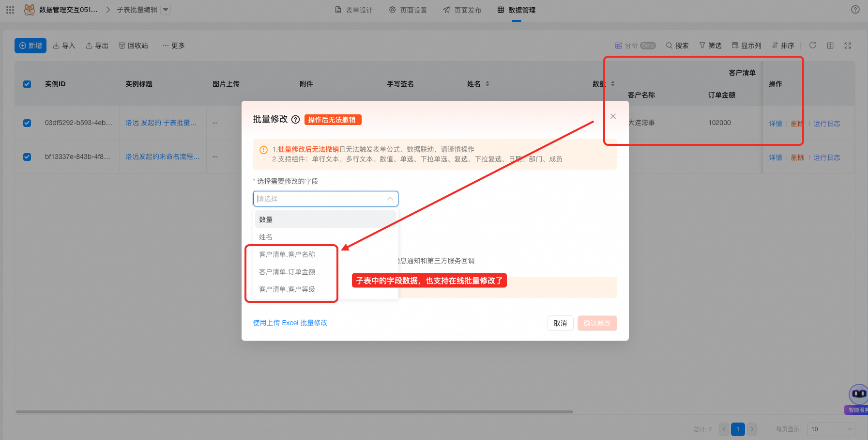Select 客户清单.订单金额 from the list

click(x=287, y=272)
